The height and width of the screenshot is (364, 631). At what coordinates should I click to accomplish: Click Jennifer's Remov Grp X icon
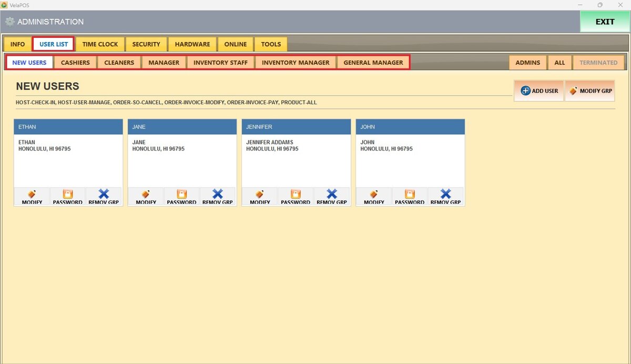tap(332, 194)
